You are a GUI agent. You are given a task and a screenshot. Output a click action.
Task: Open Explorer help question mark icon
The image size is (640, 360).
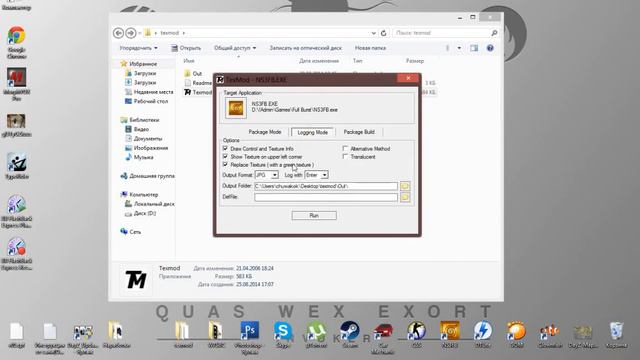click(x=490, y=48)
